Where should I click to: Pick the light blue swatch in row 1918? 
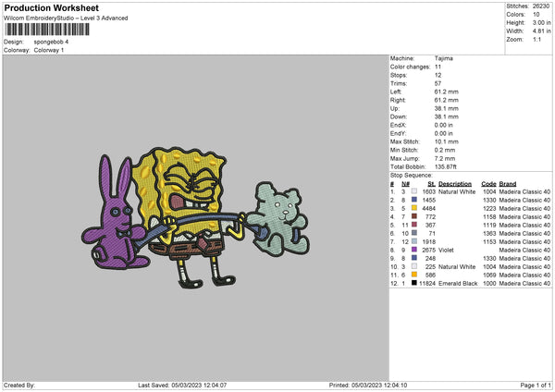[x=413, y=241]
